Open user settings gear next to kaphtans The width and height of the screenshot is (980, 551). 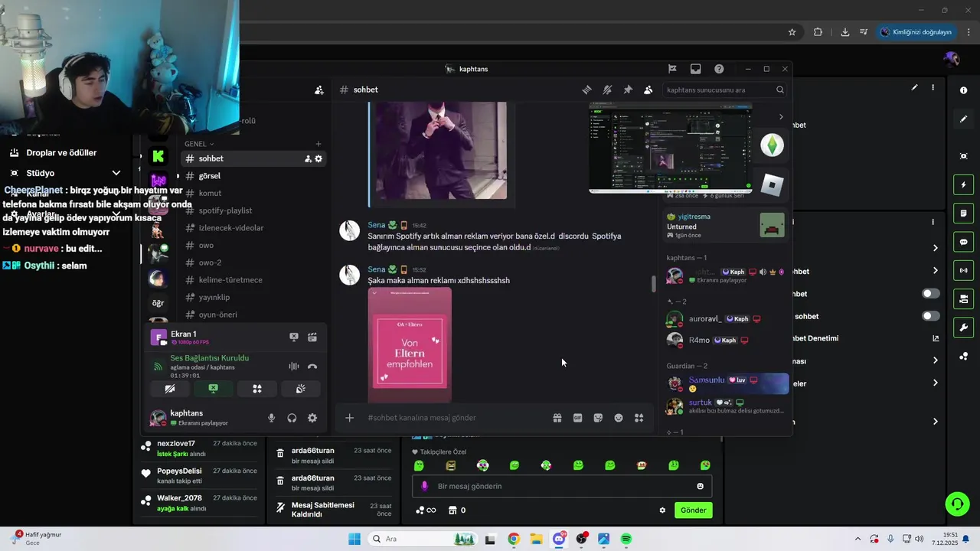tap(312, 418)
